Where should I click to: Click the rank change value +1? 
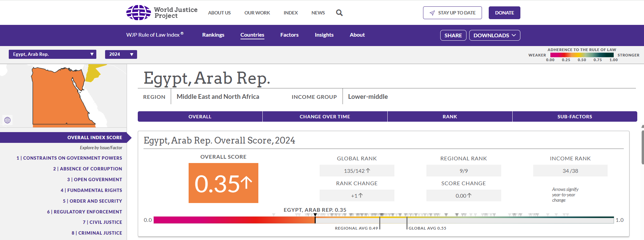point(357,196)
